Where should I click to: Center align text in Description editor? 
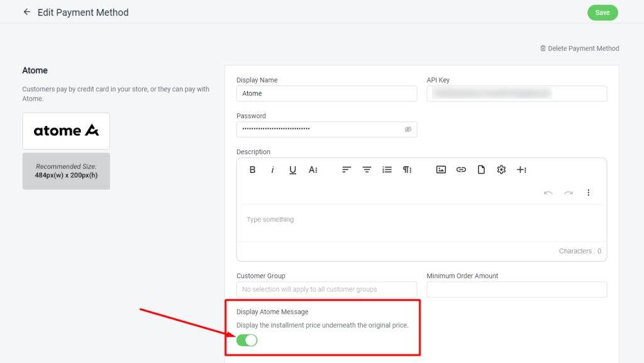click(x=367, y=170)
